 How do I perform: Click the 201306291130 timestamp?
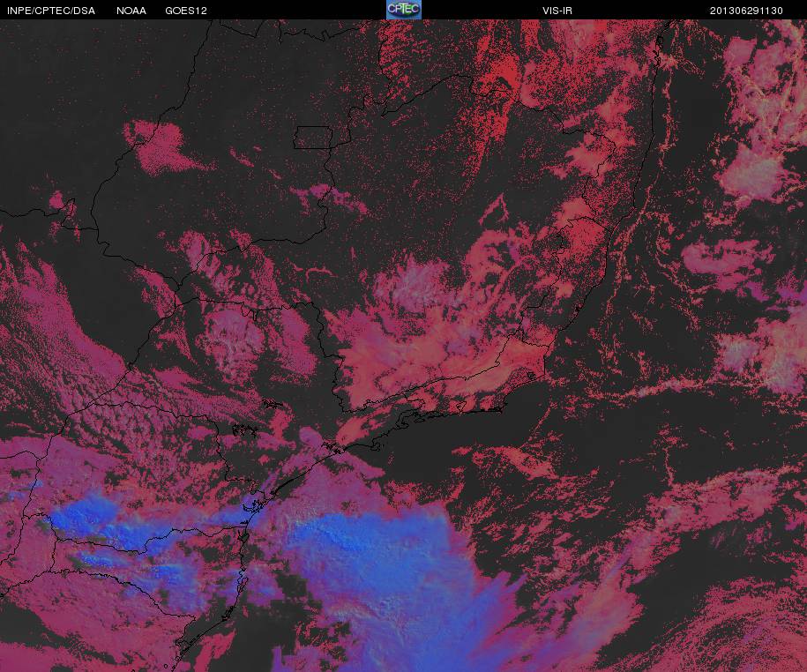coord(746,11)
